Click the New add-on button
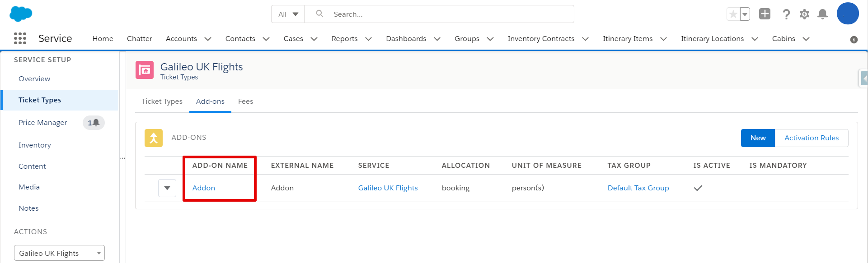The width and height of the screenshot is (868, 263). tap(758, 138)
